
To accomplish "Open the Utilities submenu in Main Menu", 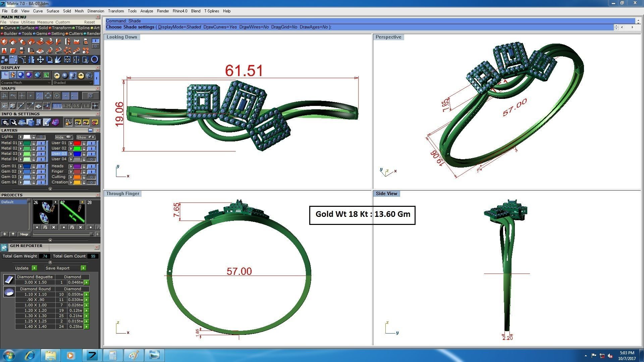I will click(x=28, y=22).
